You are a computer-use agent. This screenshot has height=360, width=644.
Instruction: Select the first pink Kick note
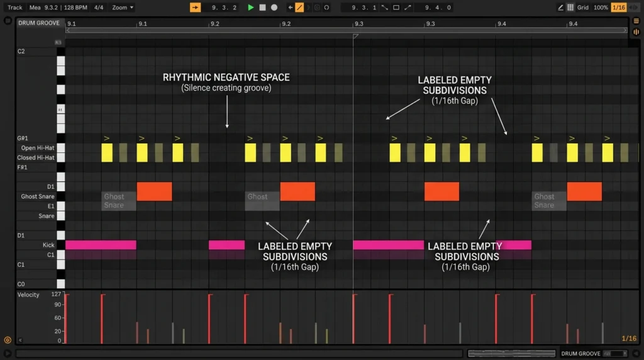click(101, 245)
